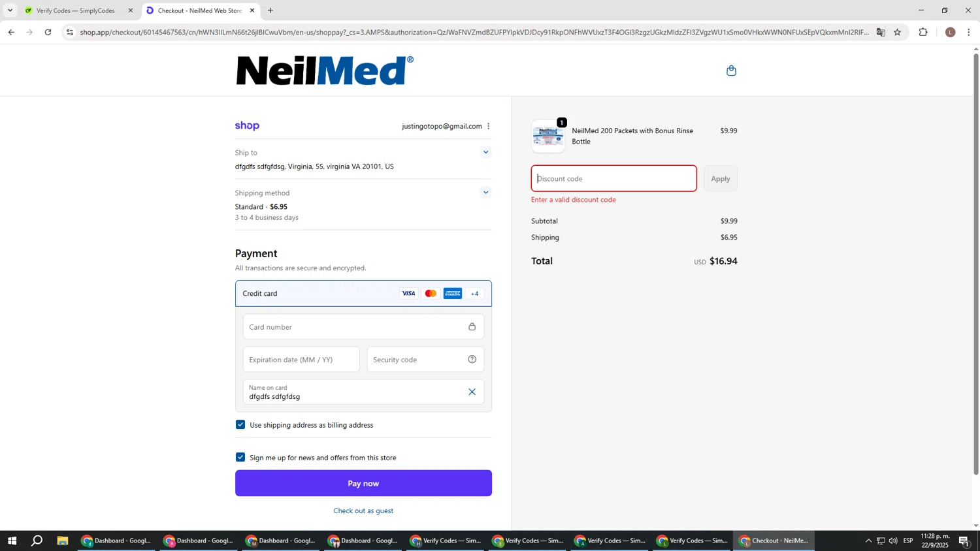Open security code help icon
The width and height of the screenshot is (980, 551).
pos(472,360)
